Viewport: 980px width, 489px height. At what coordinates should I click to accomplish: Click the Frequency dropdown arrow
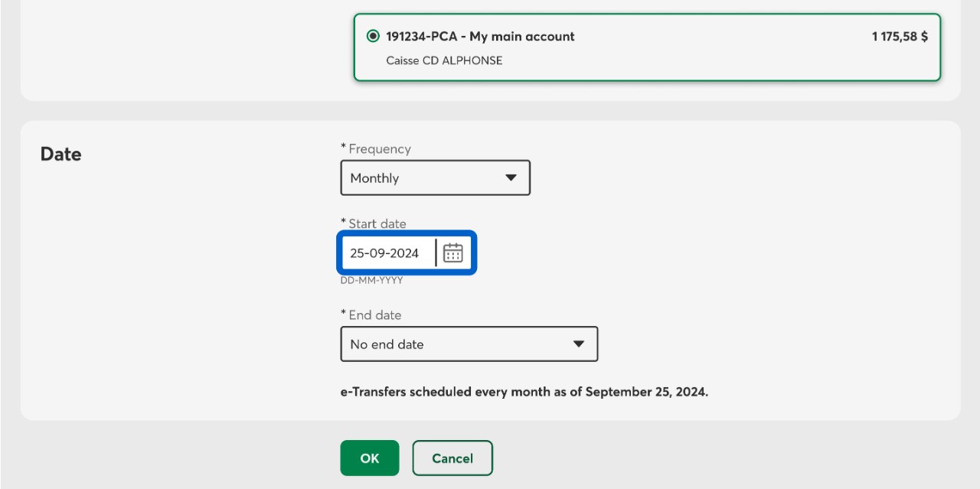coord(511,178)
